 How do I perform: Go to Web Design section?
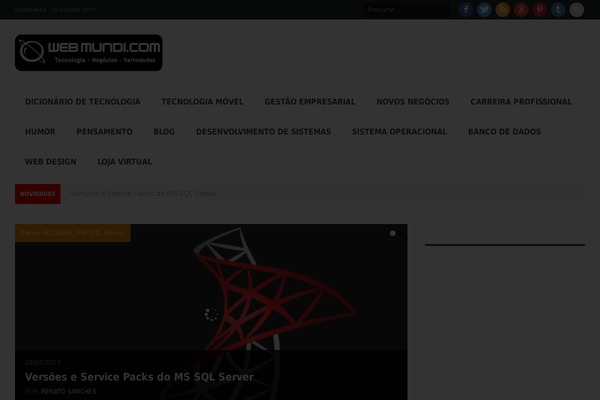51,162
